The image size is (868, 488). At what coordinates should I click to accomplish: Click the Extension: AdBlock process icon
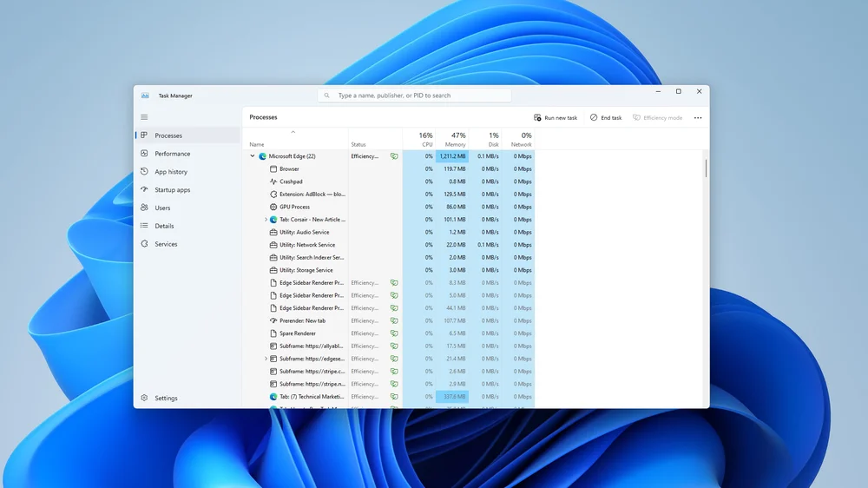pos(273,195)
